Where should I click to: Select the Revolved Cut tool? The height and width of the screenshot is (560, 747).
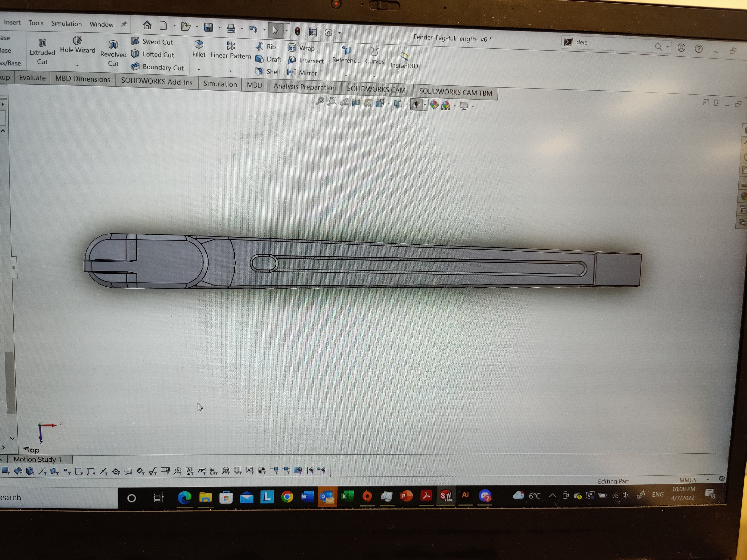point(113,54)
